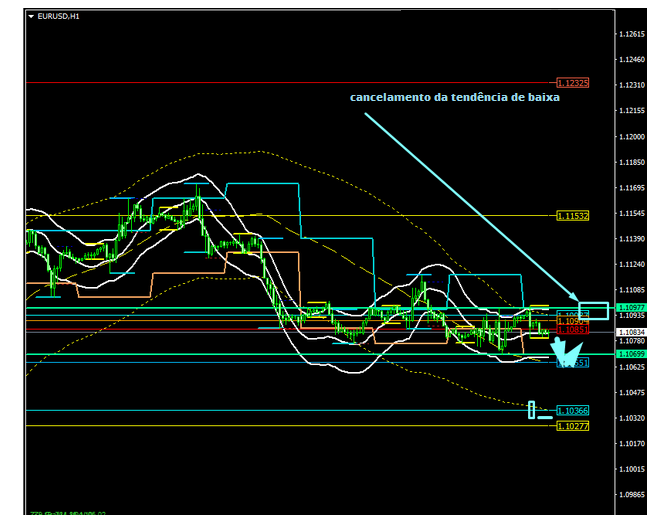Select the green 1.10699 price tag
Image resolution: width=659 pixels, height=524 pixels.
pyautogui.click(x=631, y=354)
